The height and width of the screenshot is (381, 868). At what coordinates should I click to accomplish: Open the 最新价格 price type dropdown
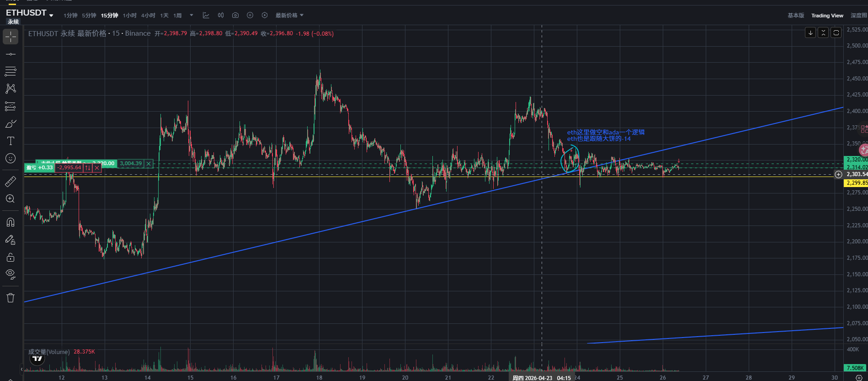[289, 16]
